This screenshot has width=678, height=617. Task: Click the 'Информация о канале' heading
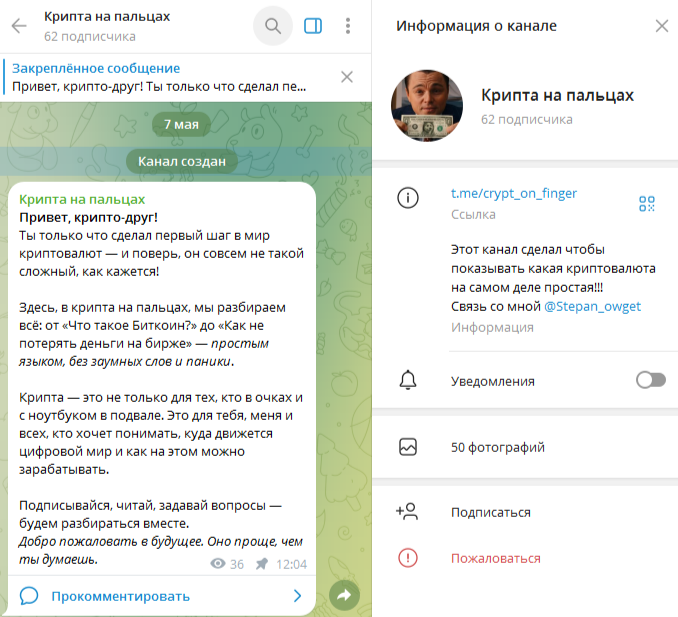(476, 26)
